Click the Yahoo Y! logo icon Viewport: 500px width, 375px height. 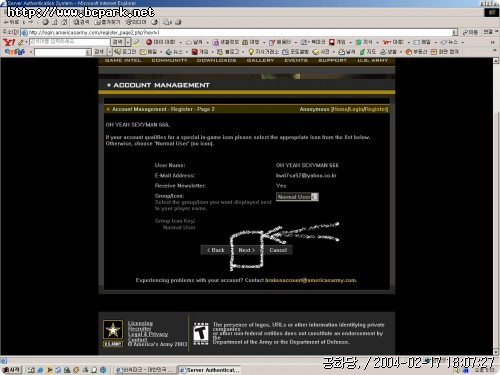[9, 42]
